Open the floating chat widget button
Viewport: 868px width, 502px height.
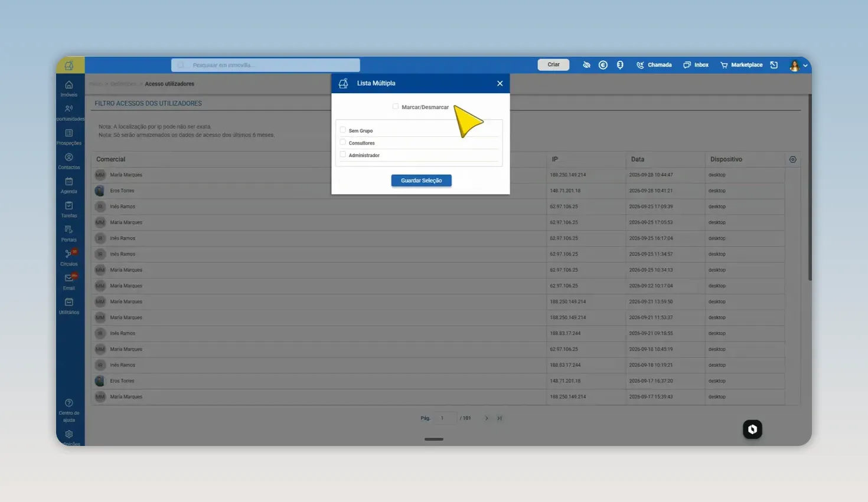click(752, 429)
